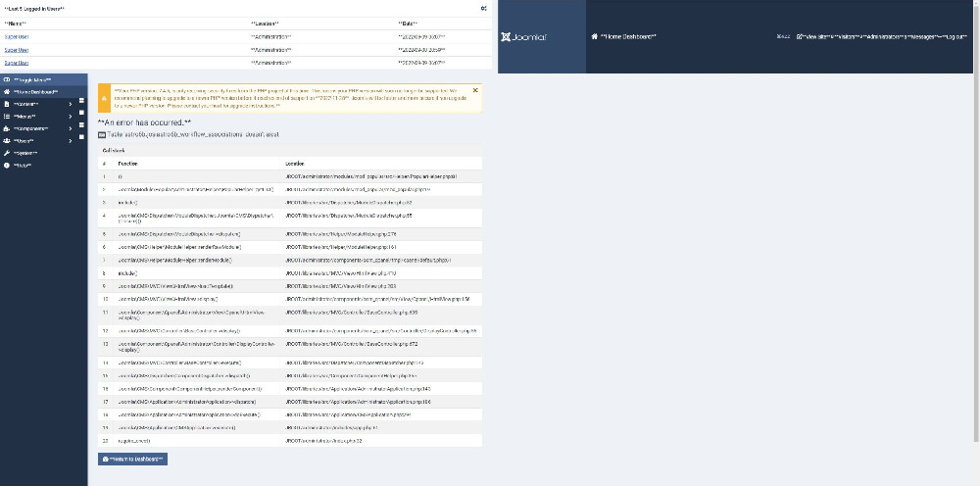Click the Components dashboard grid icon

(x=81, y=123)
